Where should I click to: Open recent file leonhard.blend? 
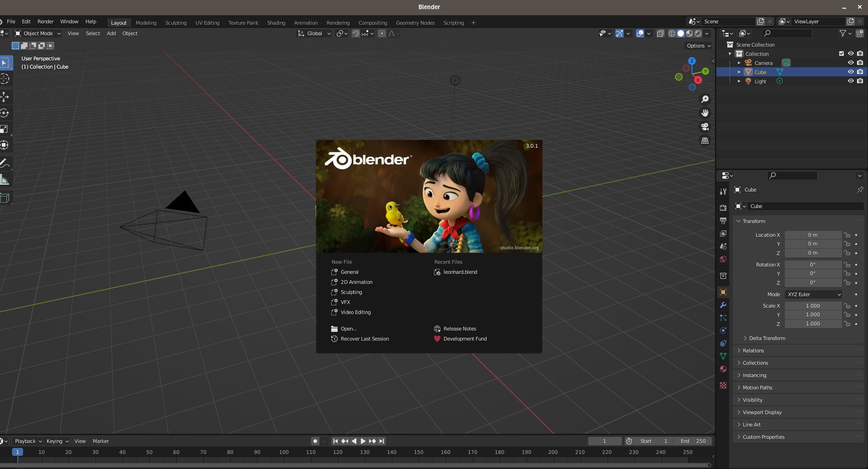460,272
